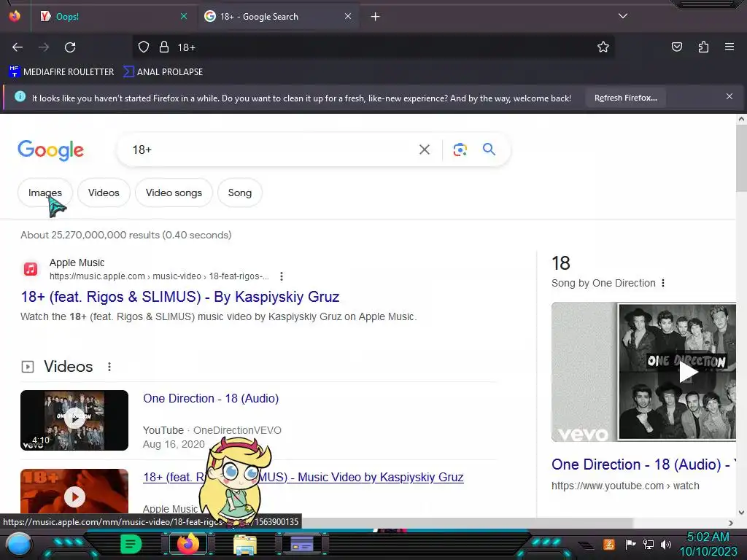Select the Video songs filter chip
This screenshot has height=560, width=747.
(174, 192)
